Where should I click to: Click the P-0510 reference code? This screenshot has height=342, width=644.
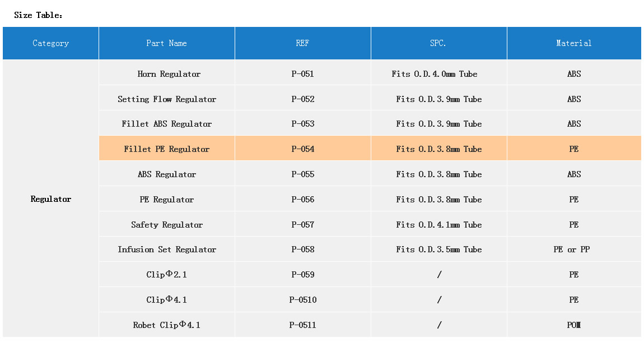click(303, 300)
